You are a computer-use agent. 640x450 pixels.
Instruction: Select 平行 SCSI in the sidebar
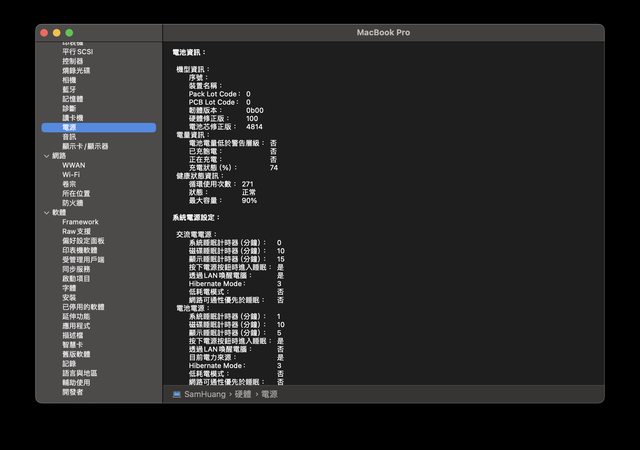point(78,52)
